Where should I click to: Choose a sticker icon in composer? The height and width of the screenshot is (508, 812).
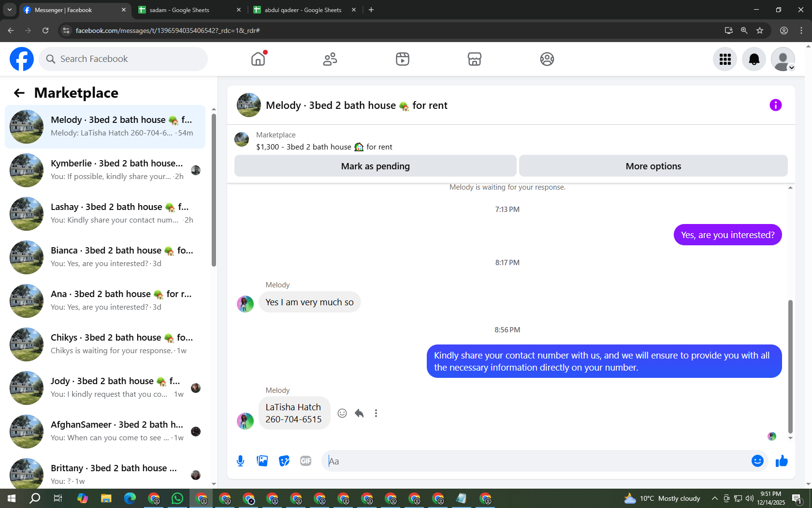284,461
